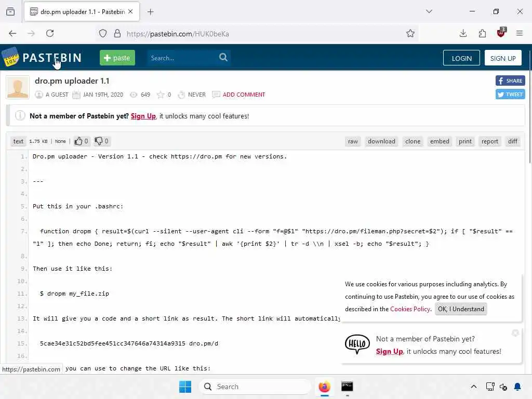Click the green paste button

(x=117, y=58)
